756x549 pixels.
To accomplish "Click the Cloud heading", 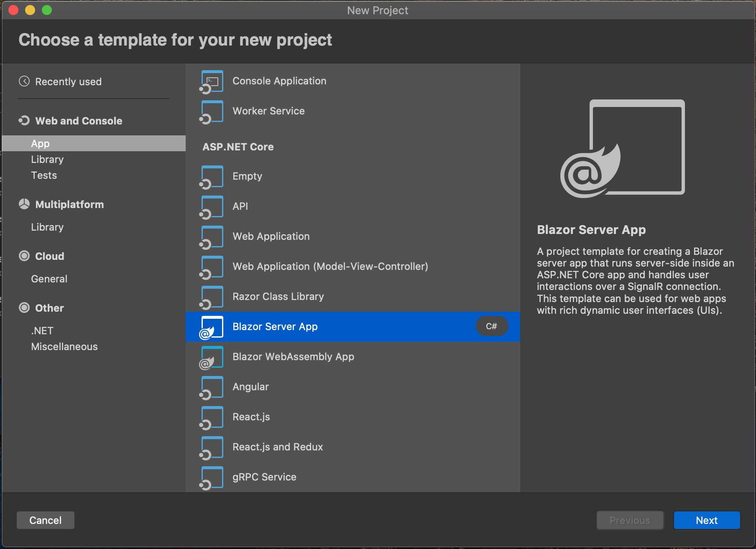I will point(49,256).
